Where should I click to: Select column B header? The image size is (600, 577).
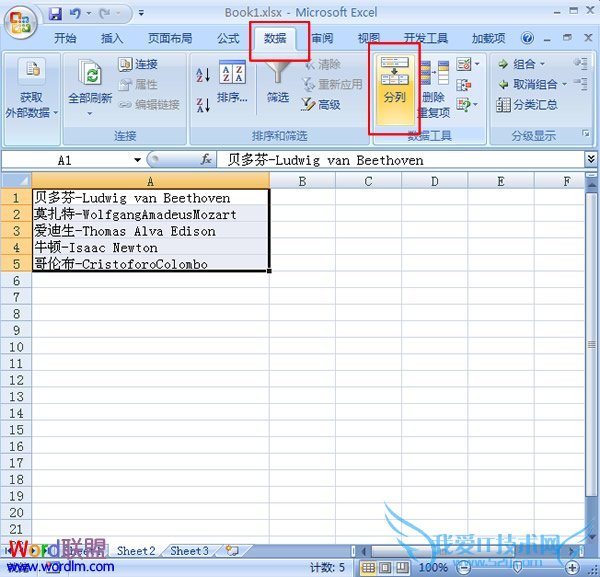[302, 181]
